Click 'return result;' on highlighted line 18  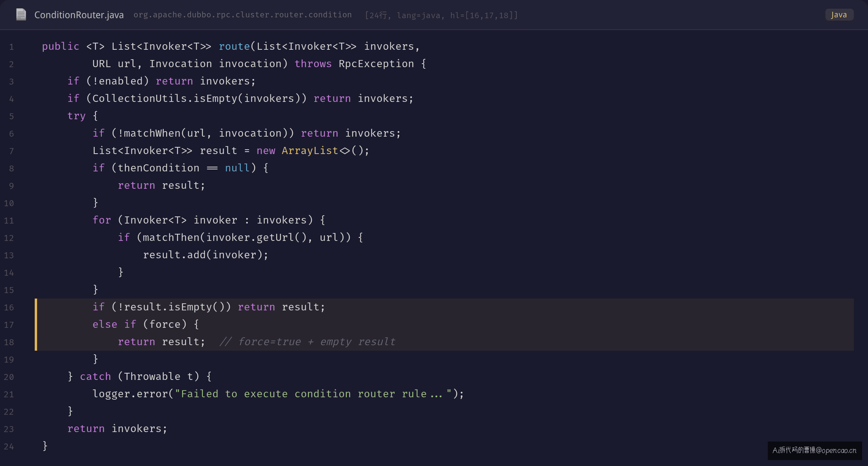point(162,342)
